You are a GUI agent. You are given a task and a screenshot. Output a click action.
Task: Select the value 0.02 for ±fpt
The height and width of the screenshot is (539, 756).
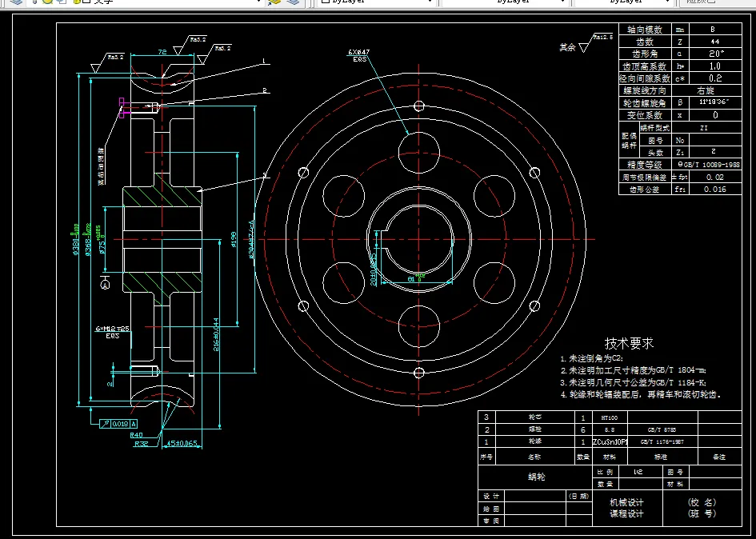715,177
